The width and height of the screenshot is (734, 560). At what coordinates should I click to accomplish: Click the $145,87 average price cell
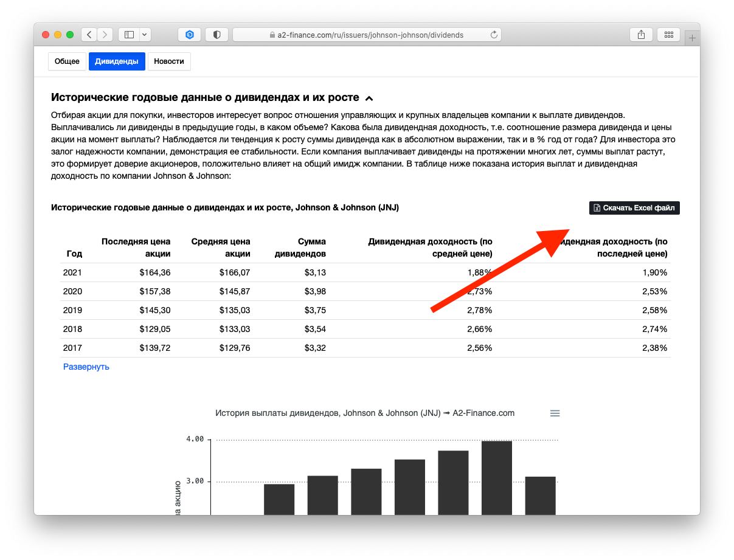coord(234,291)
